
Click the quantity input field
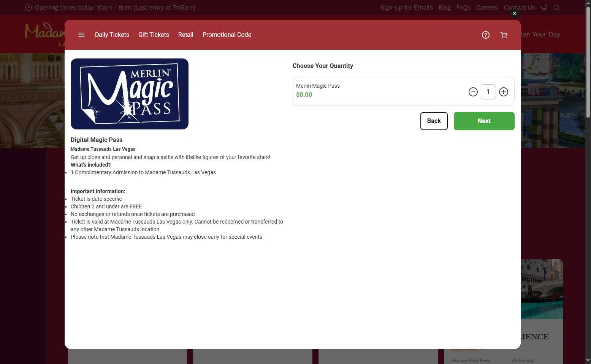pos(488,92)
